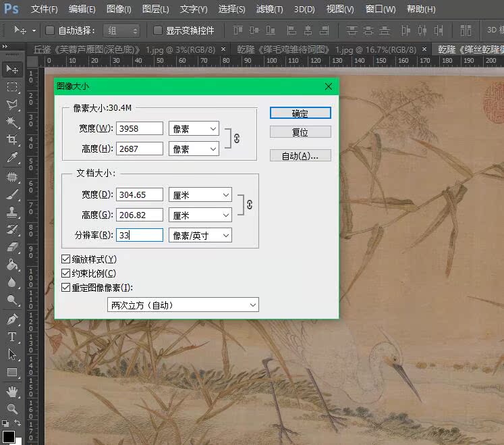Click 复位 button in dialog
Viewport: 504px width, 445px height.
click(x=300, y=132)
